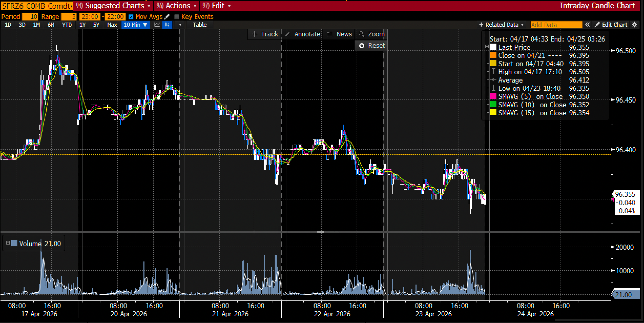Select the 1M time range
Screen dimensions: 644x323
pyautogui.click(x=37, y=25)
